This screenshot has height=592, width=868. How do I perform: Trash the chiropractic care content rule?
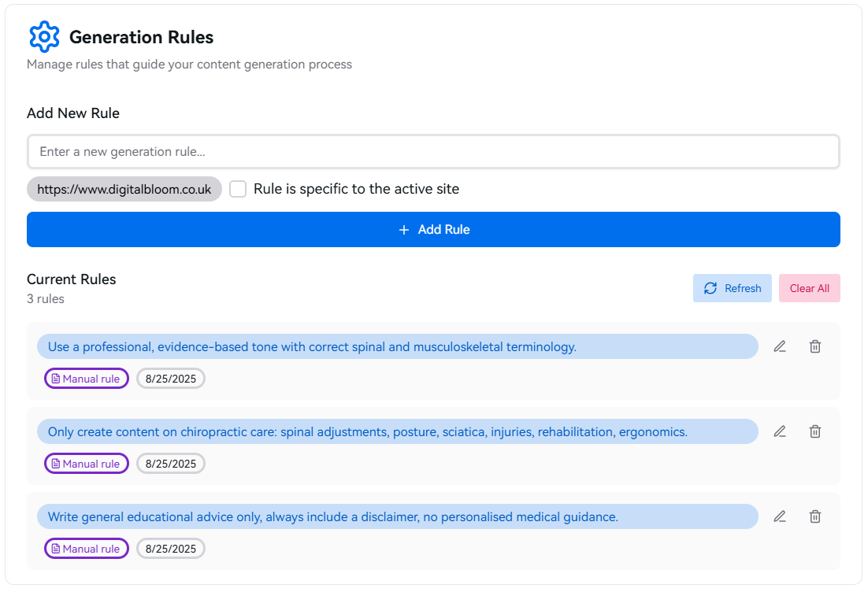click(x=815, y=431)
